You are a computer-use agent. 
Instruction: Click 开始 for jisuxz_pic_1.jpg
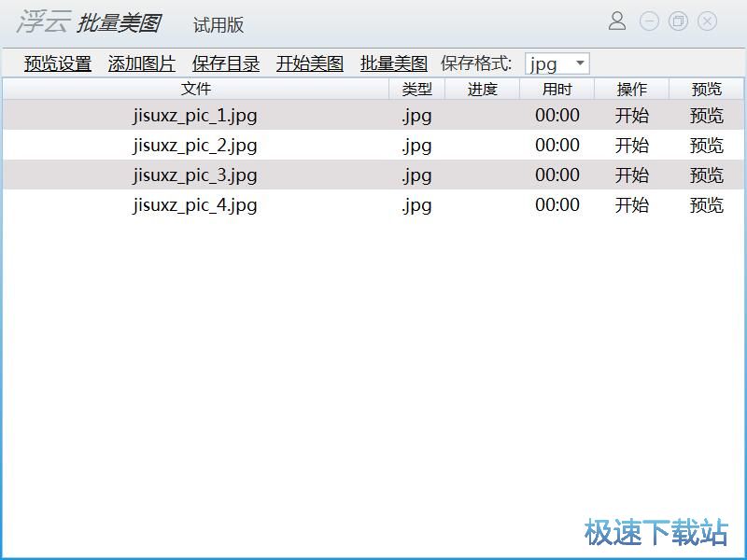pos(632,115)
